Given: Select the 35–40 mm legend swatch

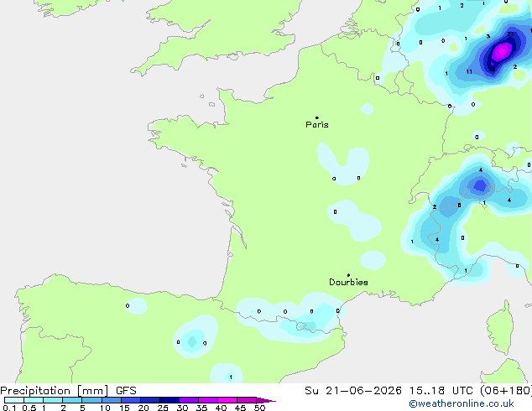Looking at the screenshot, I should [208, 400].
